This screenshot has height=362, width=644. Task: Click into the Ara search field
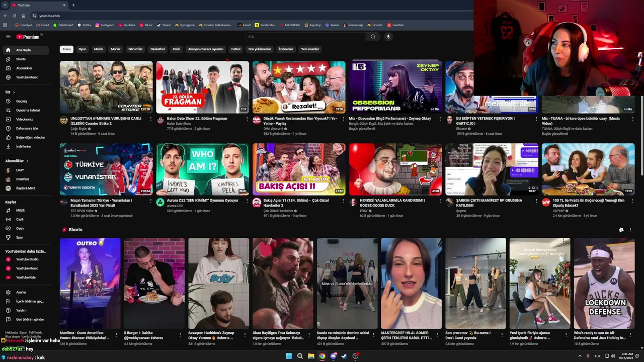point(305,37)
